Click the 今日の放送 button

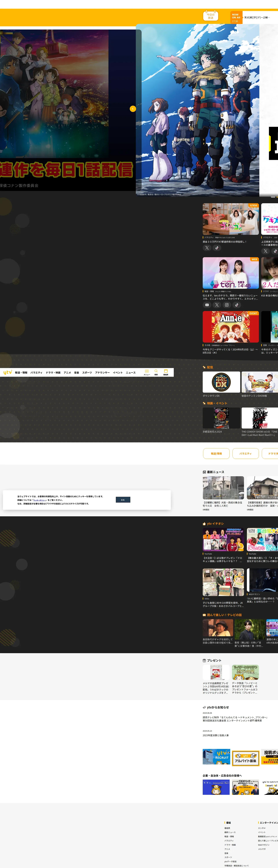pyautogui.click(x=211, y=16)
